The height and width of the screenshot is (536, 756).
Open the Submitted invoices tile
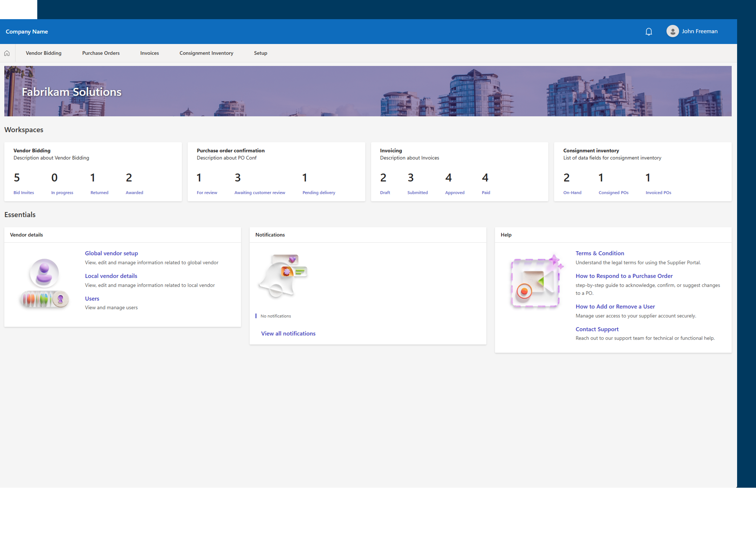tap(417, 183)
